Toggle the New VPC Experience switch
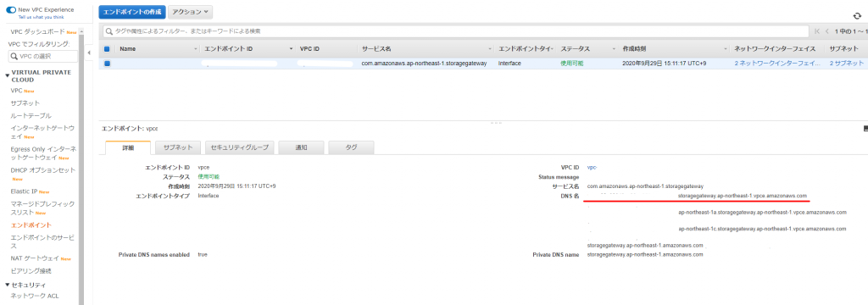Viewport: 868px width, 305px height. coord(10,10)
